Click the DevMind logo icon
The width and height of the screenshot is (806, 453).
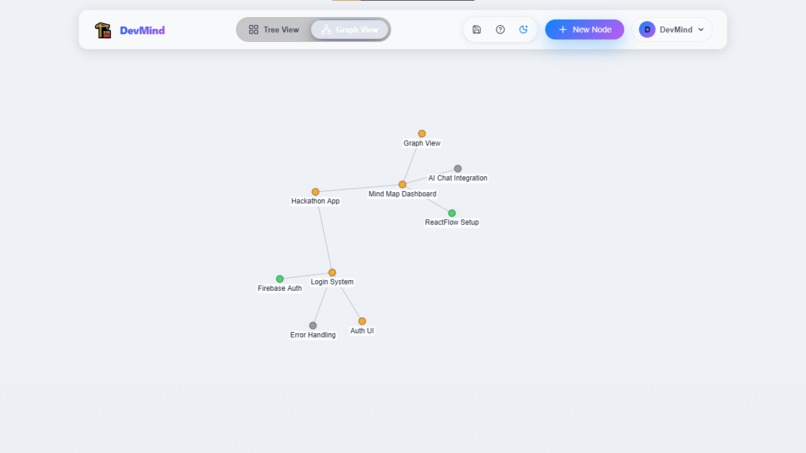tap(103, 30)
